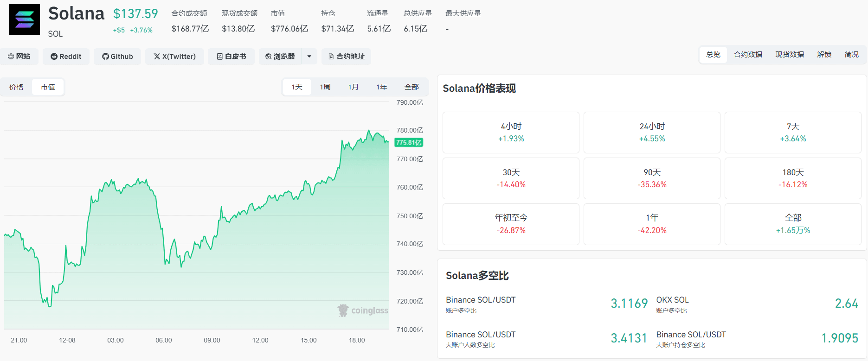Switch to the 总览 tab
Image resolution: width=868 pixels, height=361 pixels.
[x=713, y=55]
